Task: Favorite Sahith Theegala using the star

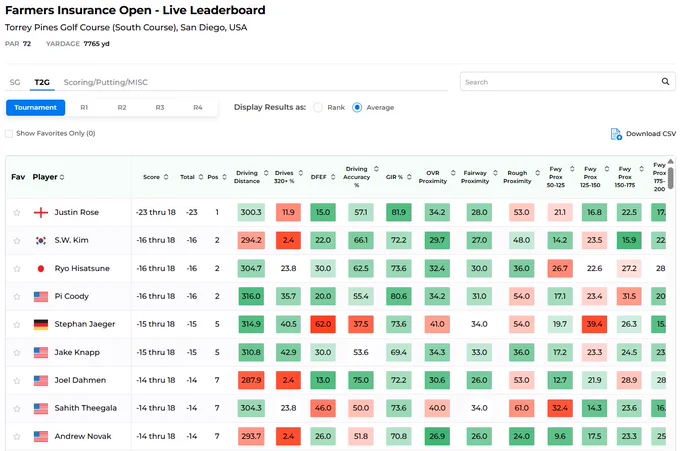Action: 16,409
